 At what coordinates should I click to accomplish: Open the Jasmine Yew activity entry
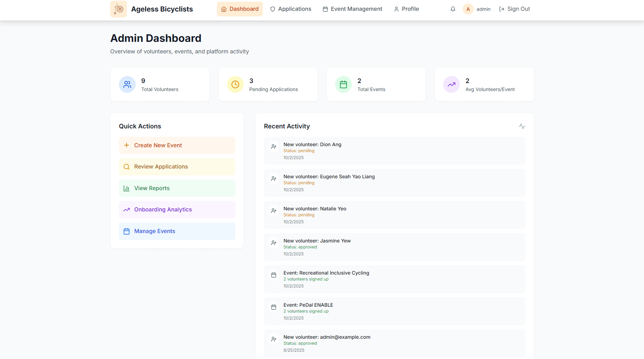pyautogui.click(x=394, y=247)
